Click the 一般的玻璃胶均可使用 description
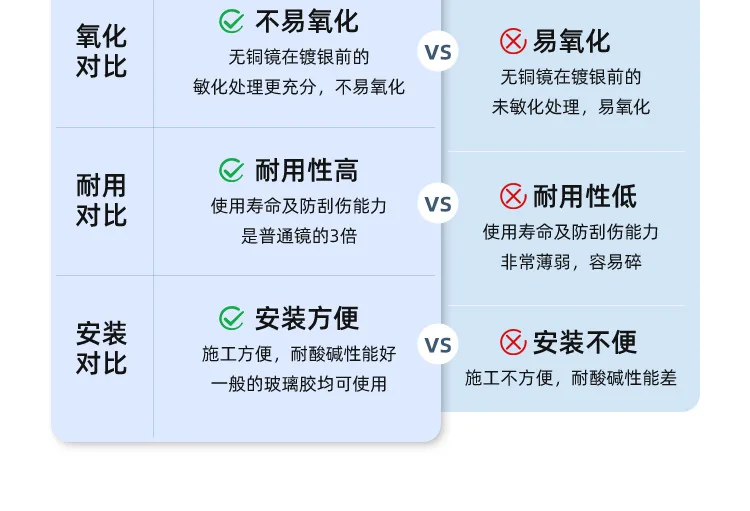The image size is (750, 511). coord(299,384)
